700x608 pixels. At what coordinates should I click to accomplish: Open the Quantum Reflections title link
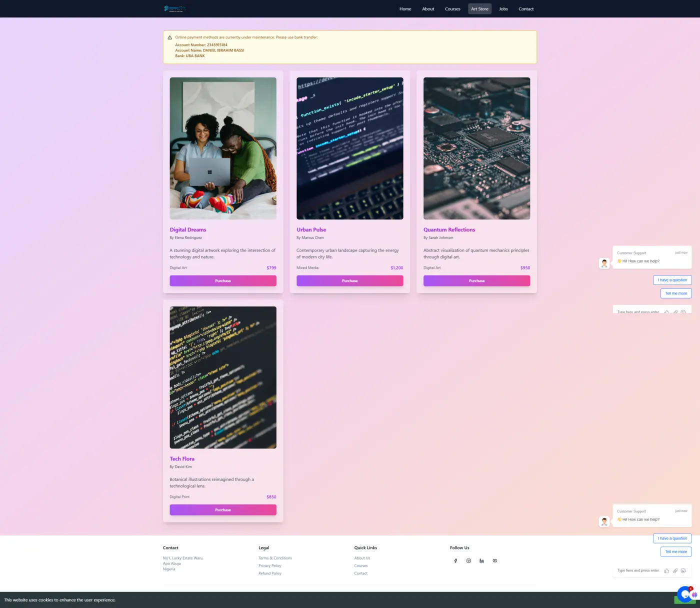[x=449, y=230]
